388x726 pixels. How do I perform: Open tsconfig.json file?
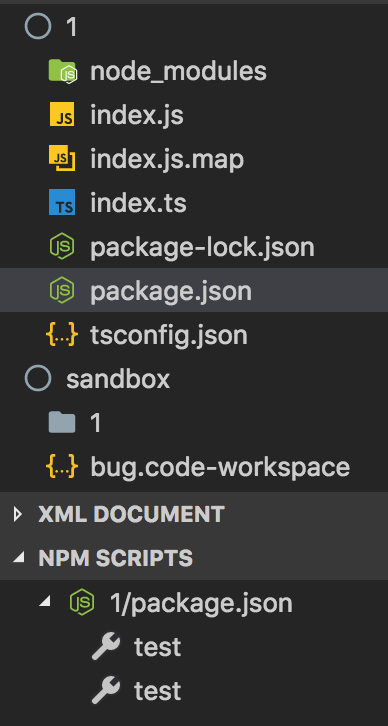[x=169, y=335]
